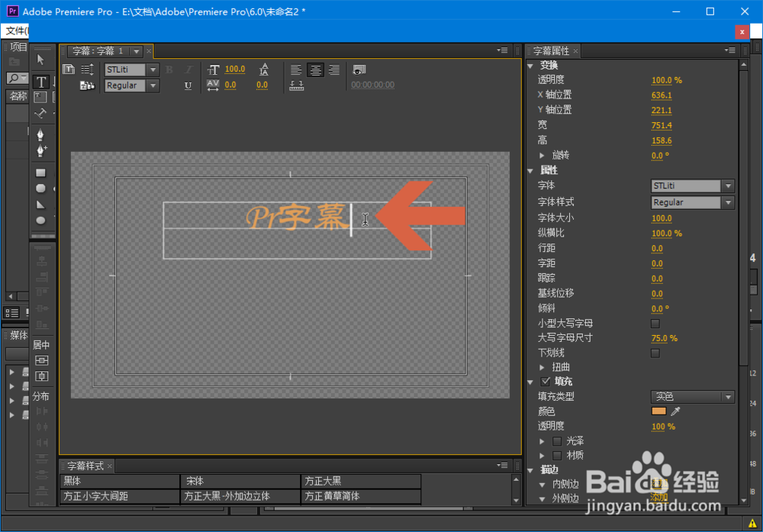763x532 pixels.
Task: Enable 材质 checkbox
Action: pos(557,456)
